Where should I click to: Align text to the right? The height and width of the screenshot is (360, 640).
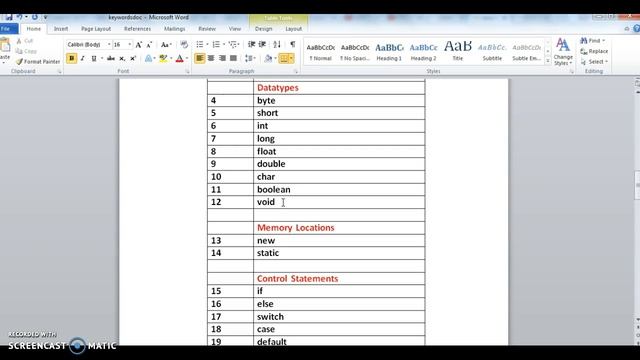click(222, 58)
